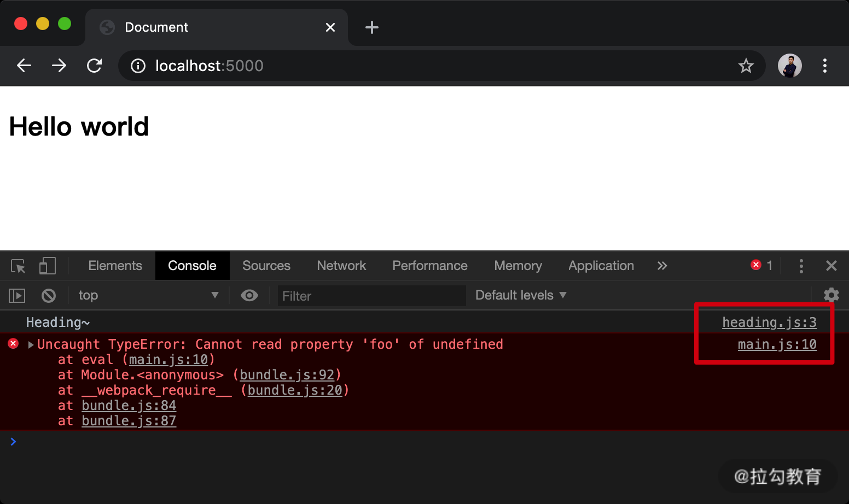Bookmark page with the star icon
The width and height of the screenshot is (849, 504).
tap(746, 66)
